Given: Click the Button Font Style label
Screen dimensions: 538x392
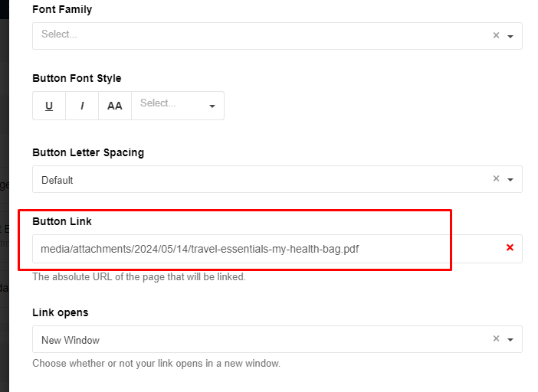Looking at the screenshot, I should pos(77,78).
